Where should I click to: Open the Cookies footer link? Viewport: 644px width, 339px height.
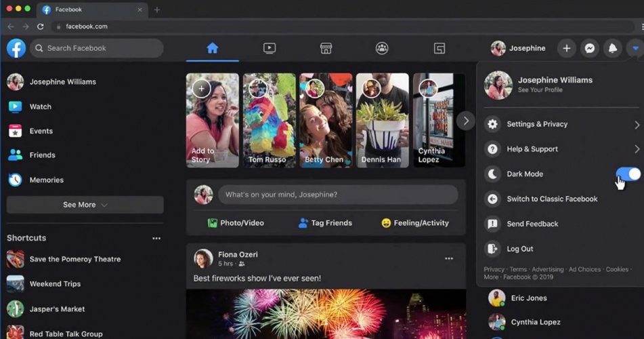pos(617,269)
